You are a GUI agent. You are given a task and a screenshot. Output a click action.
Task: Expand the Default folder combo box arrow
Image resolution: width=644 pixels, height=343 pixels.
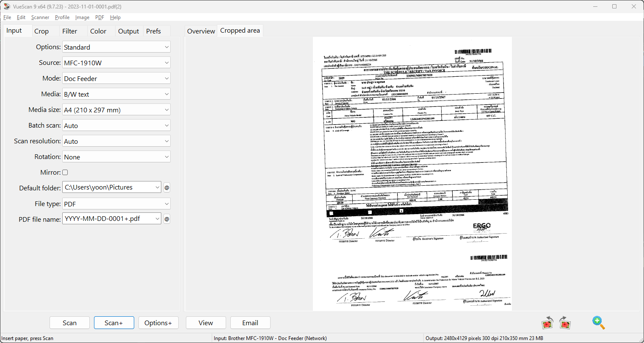pyautogui.click(x=158, y=187)
